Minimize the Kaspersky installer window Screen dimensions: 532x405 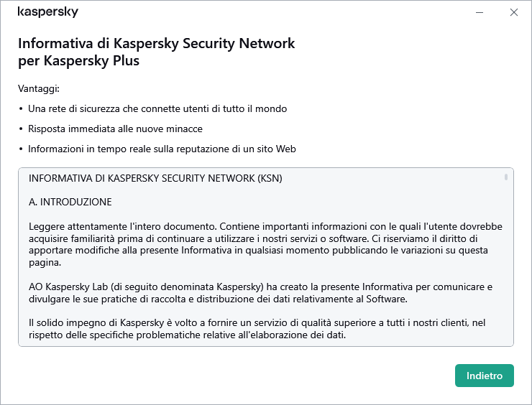tap(480, 12)
